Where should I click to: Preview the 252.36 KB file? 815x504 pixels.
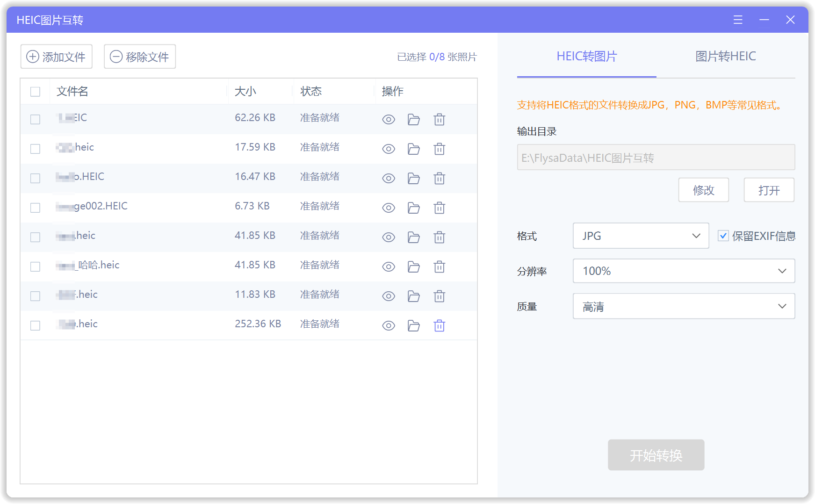[x=389, y=326]
